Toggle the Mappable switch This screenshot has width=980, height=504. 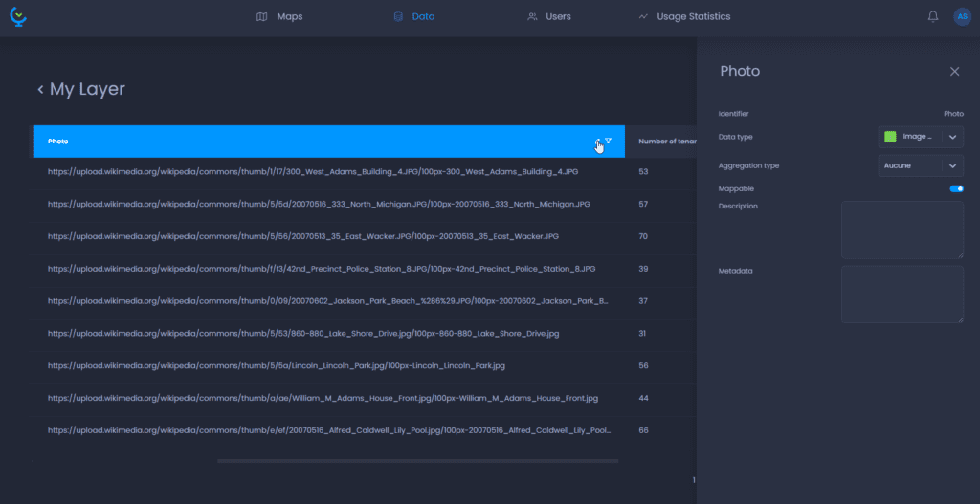956,188
